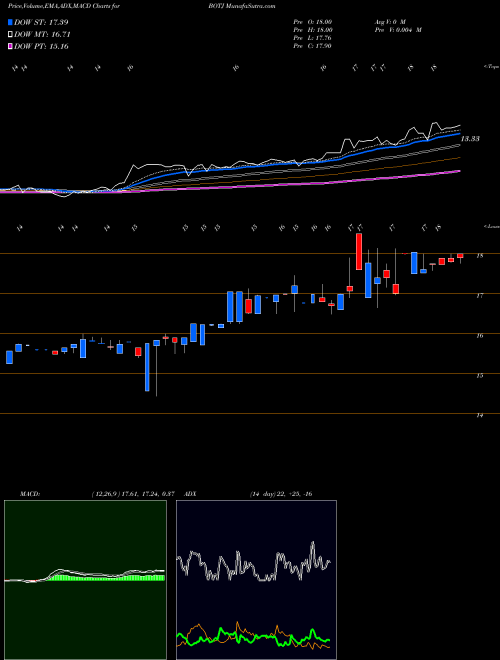
Task: Open the MACD indicator chart panel
Action: pos(85,580)
